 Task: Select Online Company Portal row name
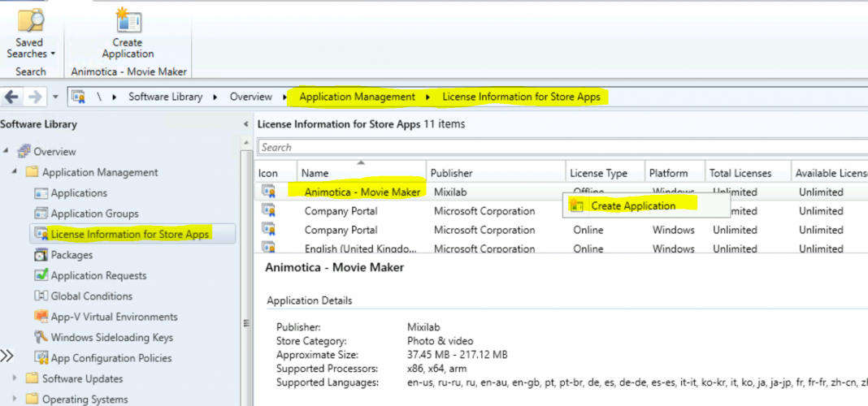(341, 230)
